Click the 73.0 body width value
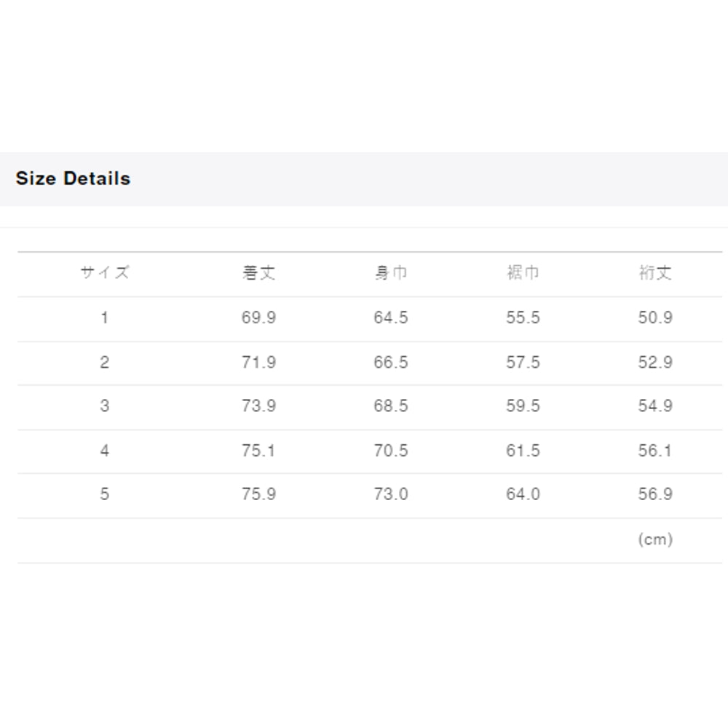Image resolution: width=728 pixels, height=728 pixels. 391,494
